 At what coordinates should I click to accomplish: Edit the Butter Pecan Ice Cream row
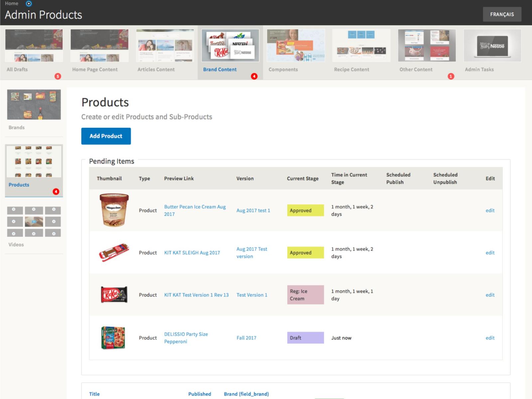point(490,210)
